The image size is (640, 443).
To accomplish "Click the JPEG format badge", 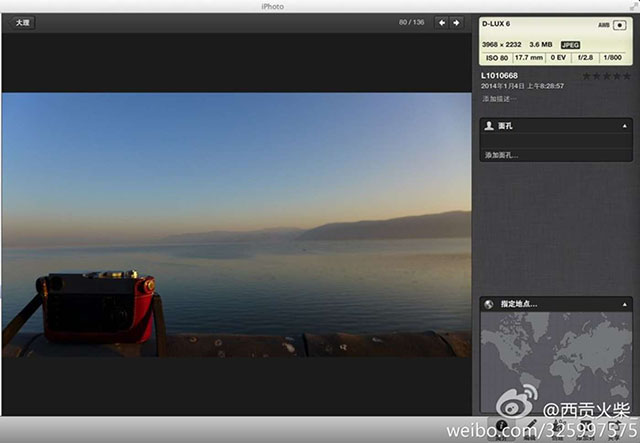I will [x=570, y=45].
